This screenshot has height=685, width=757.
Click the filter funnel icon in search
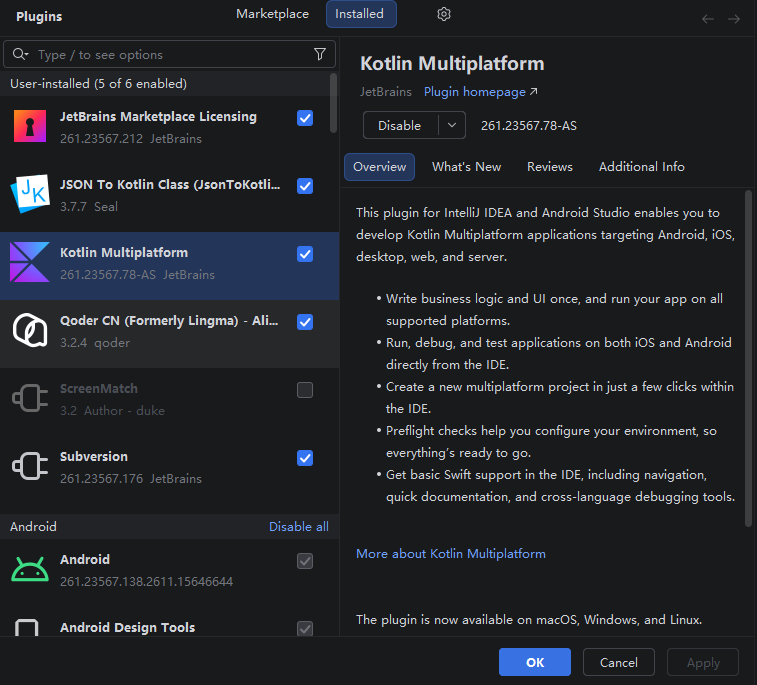320,54
